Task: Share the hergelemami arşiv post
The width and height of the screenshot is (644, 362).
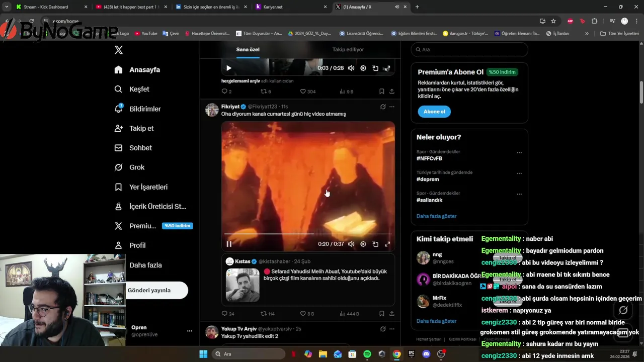Action: 391,92
